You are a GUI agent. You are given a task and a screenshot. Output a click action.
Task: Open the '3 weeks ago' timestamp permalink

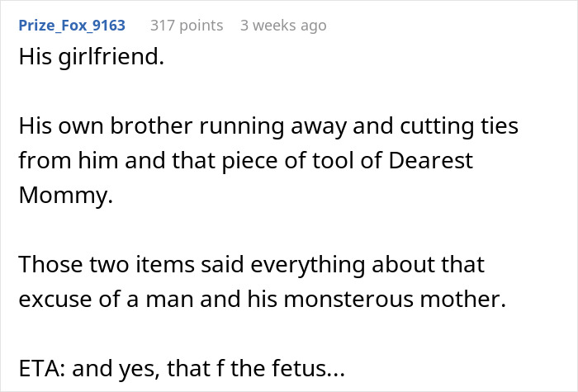(x=283, y=26)
